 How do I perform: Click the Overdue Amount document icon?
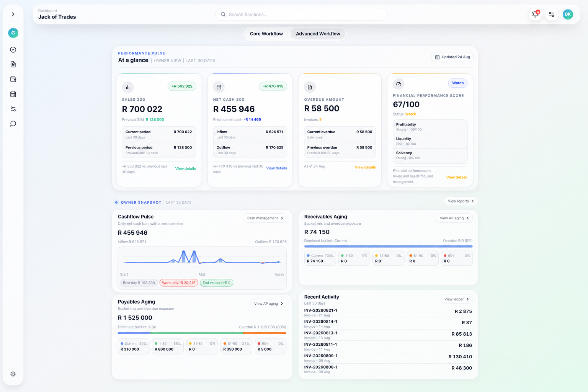pyautogui.click(x=310, y=87)
